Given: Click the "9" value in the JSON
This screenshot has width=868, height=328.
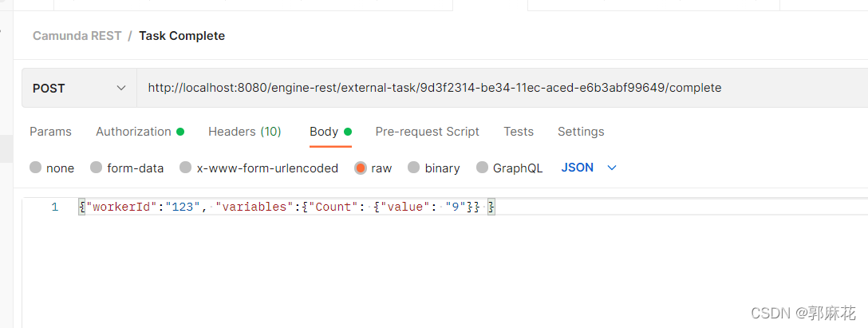Looking at the screenshot, I should click(x=456, y=207).
